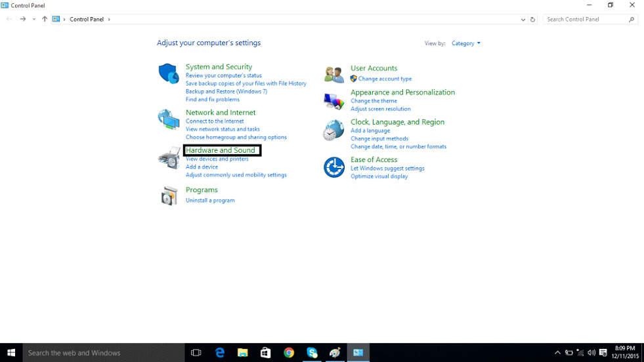Click the Control Panel breadcrumb segment

pos(87,19)
